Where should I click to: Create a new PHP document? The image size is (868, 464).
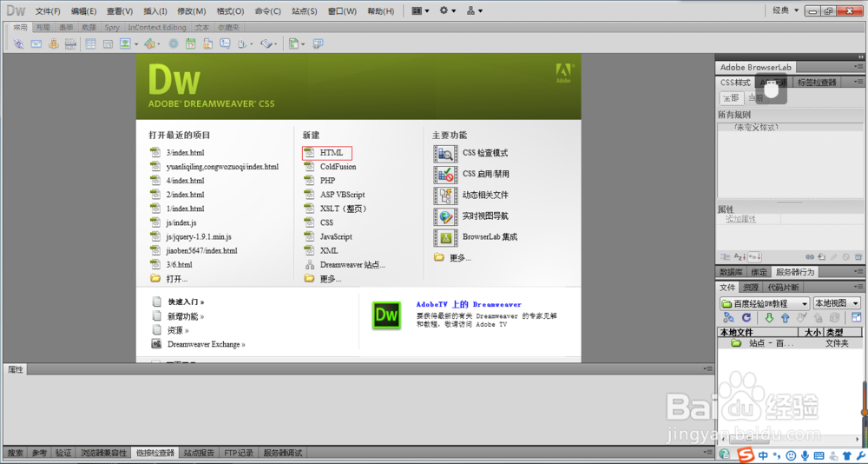click(x=327, y=181)
